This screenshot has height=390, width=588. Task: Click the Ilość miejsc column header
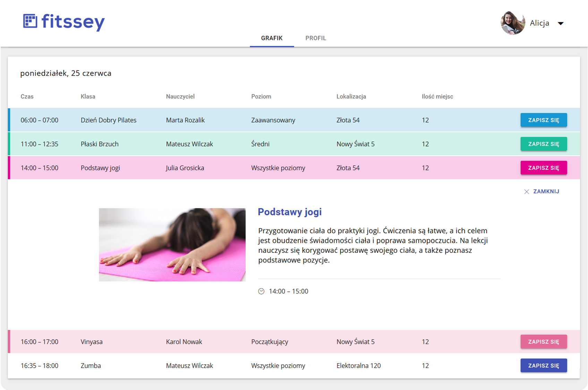(x=437, y=97)
